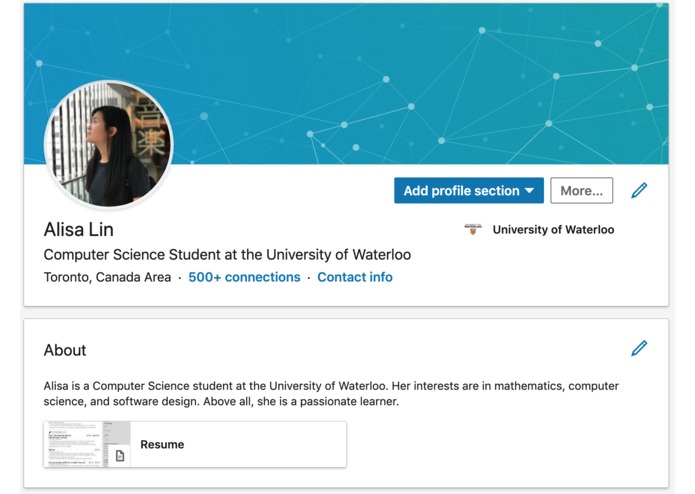695x494 pixels.
Task: Click the About section edit pencil
Action: tap(639, 348)
